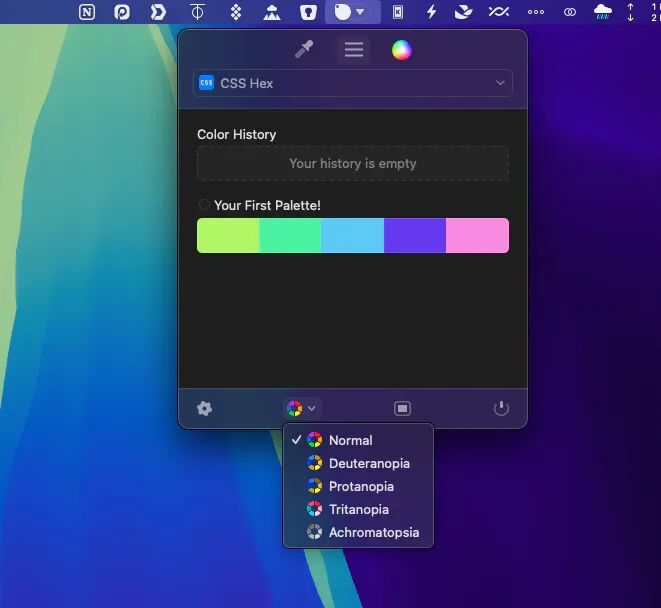This screenshot has height=608, width=661.
Task: Open settings with the gear icon
Action: 204,409
